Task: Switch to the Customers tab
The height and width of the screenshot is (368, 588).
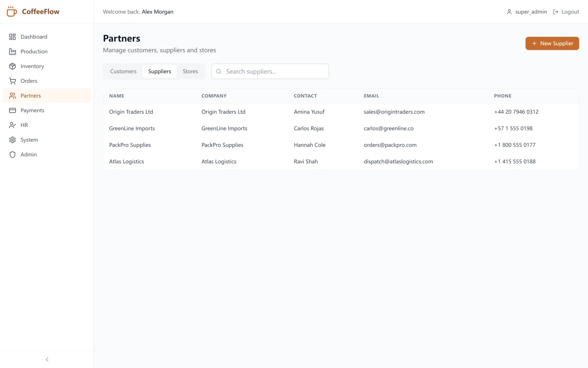Action: tap(123, 71)
